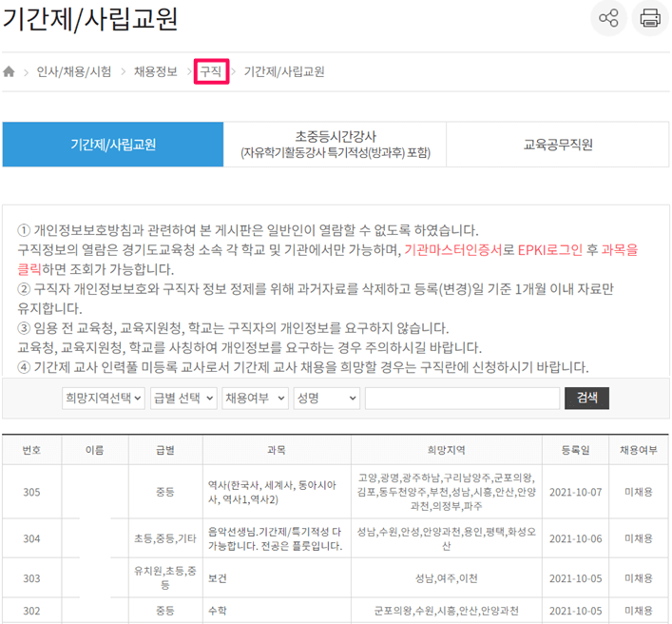Switch to the 교육공무직원 tab

click(x=558, y=145)
